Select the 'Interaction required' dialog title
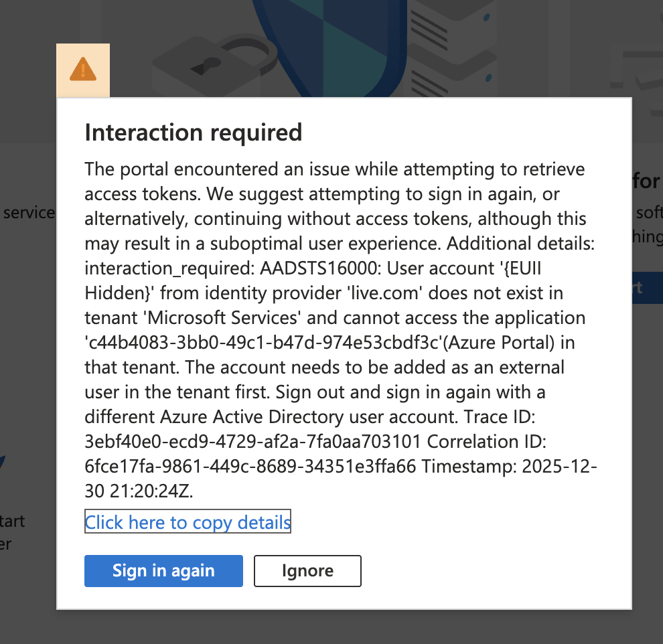The height and width of the screenshot is (644, 663). (x=193, y=133)
